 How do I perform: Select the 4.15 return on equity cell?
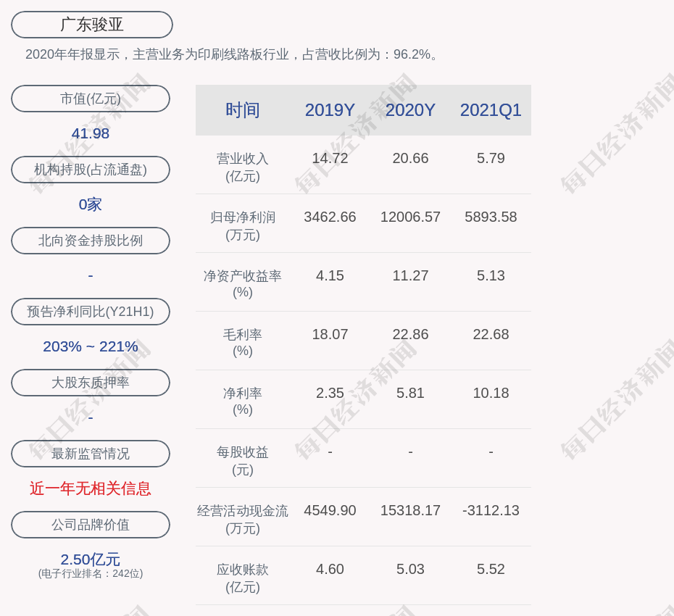point(330,275)
